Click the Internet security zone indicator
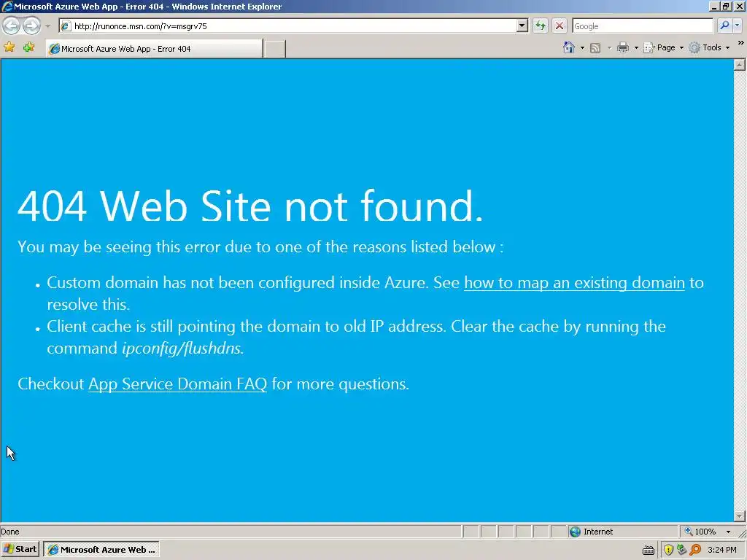 (622, 532)
